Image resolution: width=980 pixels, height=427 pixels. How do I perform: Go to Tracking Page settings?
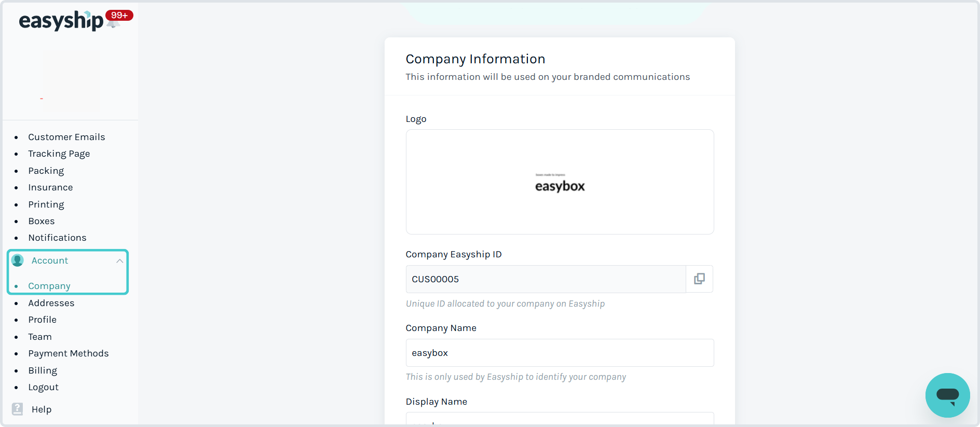59,154
